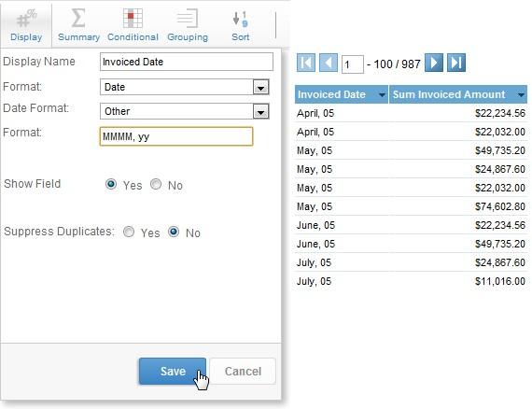Expand the Date Format dropdown showing Other
The height and width of the screenshot is (409, 532).
click(x=261, y=112)
